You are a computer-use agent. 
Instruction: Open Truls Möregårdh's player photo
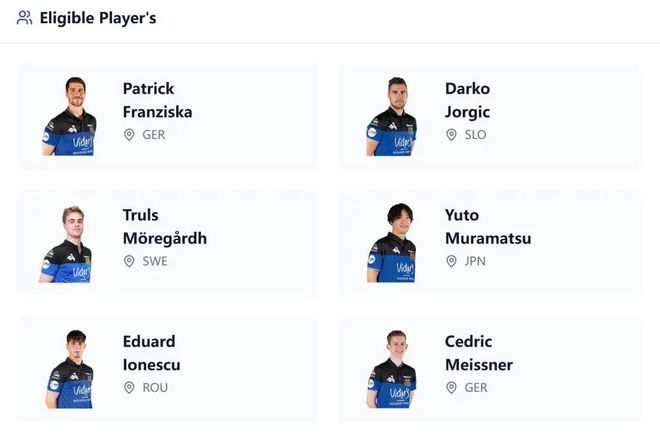67,243
